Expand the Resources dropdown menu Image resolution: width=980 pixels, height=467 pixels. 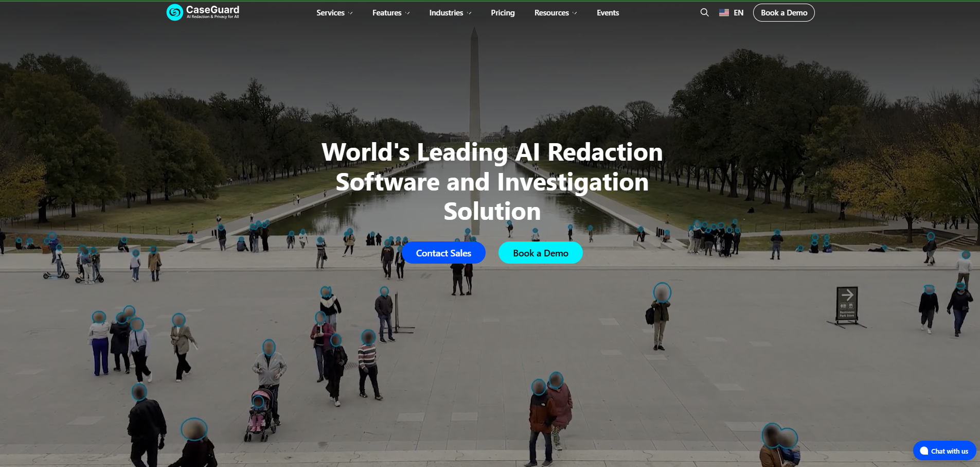pyautogui.click(x=556, y=13)
